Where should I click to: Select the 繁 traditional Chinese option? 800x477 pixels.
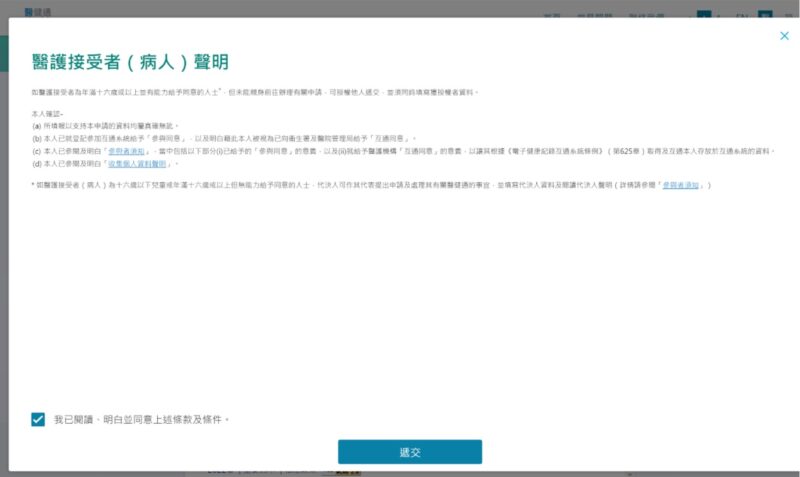764,16
